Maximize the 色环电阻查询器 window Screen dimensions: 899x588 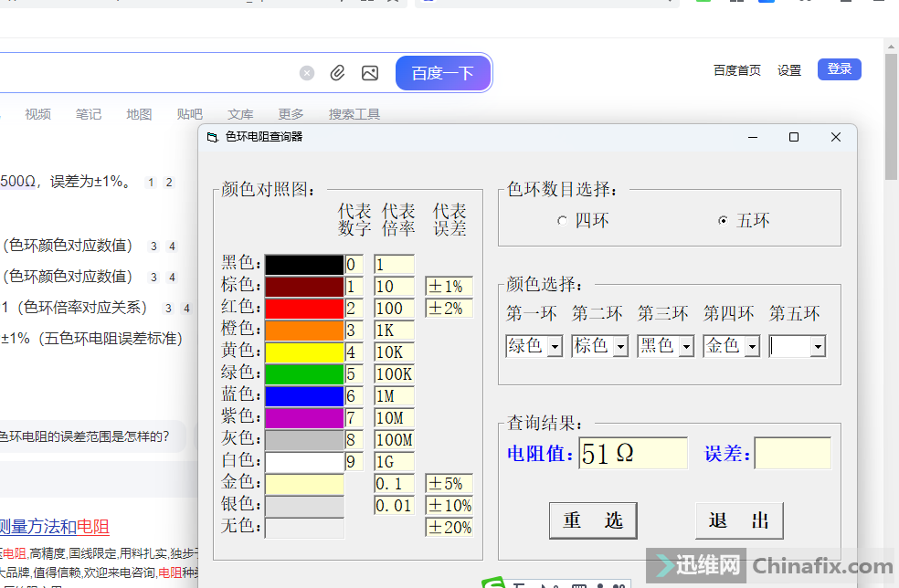click(794, 137)
